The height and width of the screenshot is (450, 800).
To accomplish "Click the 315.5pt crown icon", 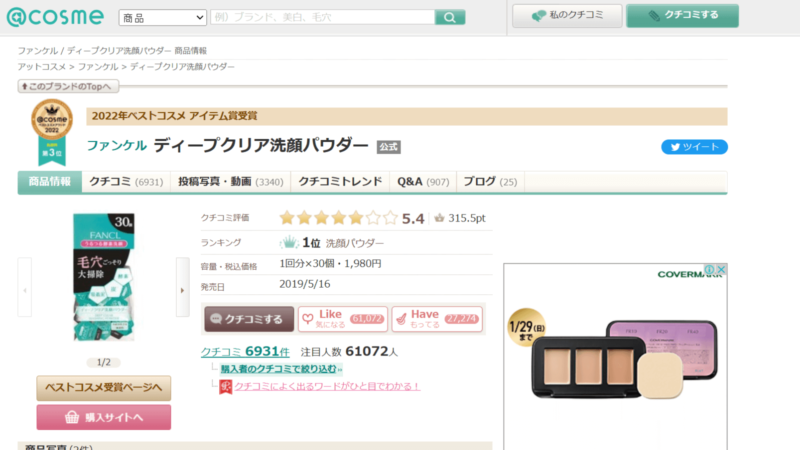I will pyautogui.click(x=439, y=218).
